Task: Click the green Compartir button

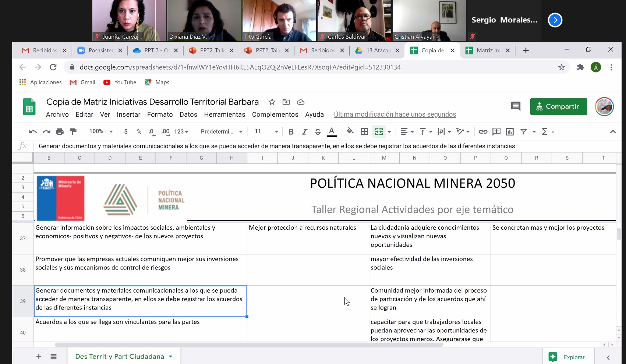Action: [558, 106]
